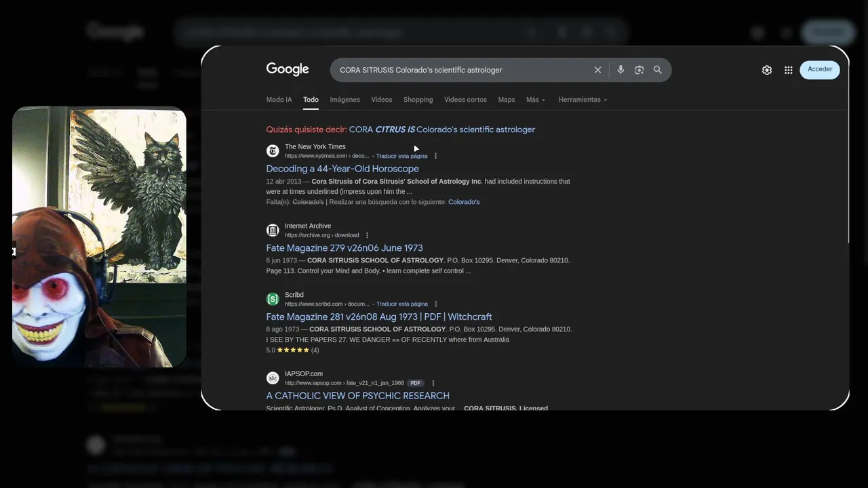Open more options for the New York Times result
The height and width of the screenshot is (488, 868).
435,156
